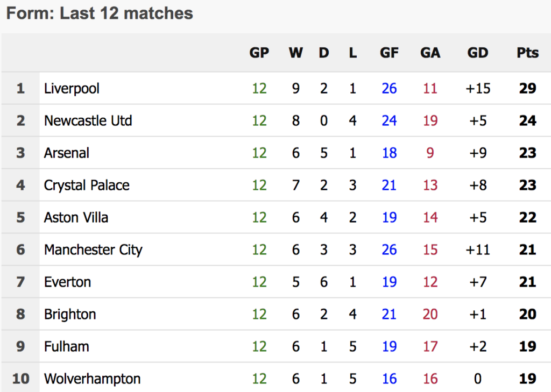
Task: Select Everton from the table
Action: pyautogui.click(x=67, y=282)
